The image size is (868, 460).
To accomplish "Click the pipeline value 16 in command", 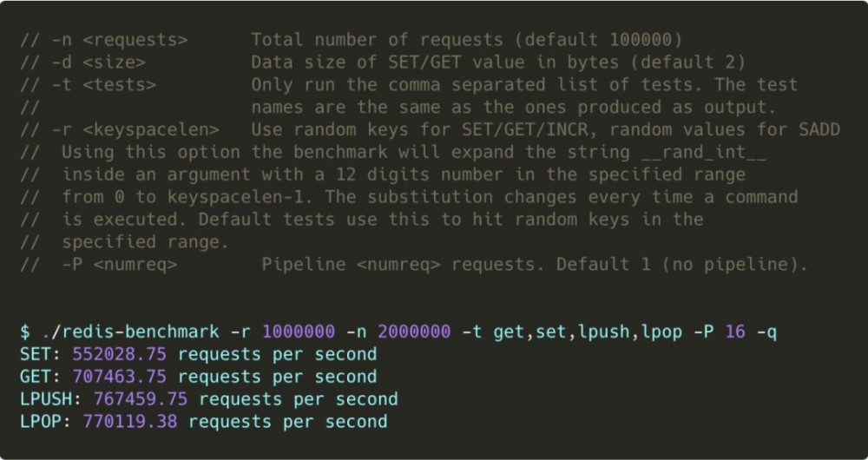I will [734, 332].
